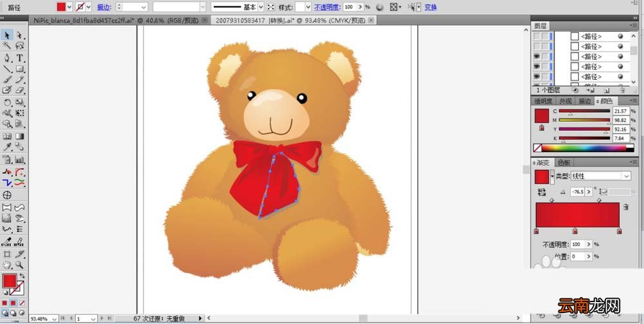Image resolution: width=644 pixels, height=324 pixels.
Task: Select the Blend tool
Action: (19, 147)
